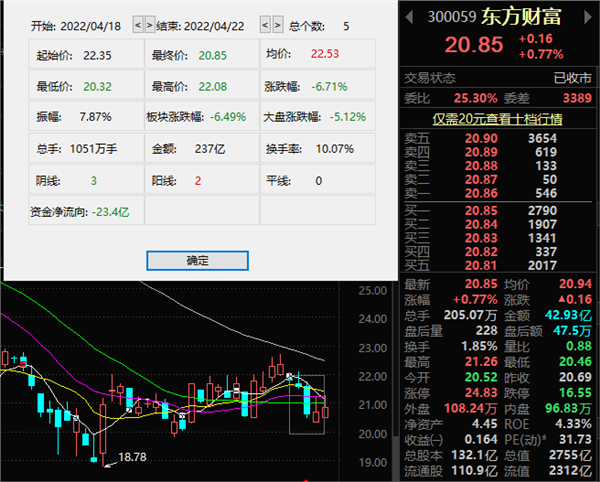The image size is (600, 482).
Task: Click the selected range box on chart
Action: (x=308, y=404)
